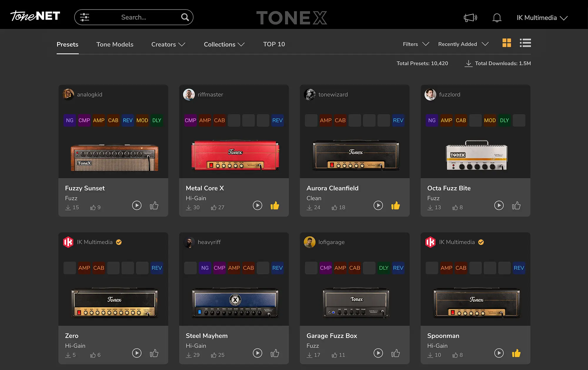Image resolution: width=588 pixels, height=370 pixels.
Task: Open the TOP 10 tab
Action: coord(274,44)
